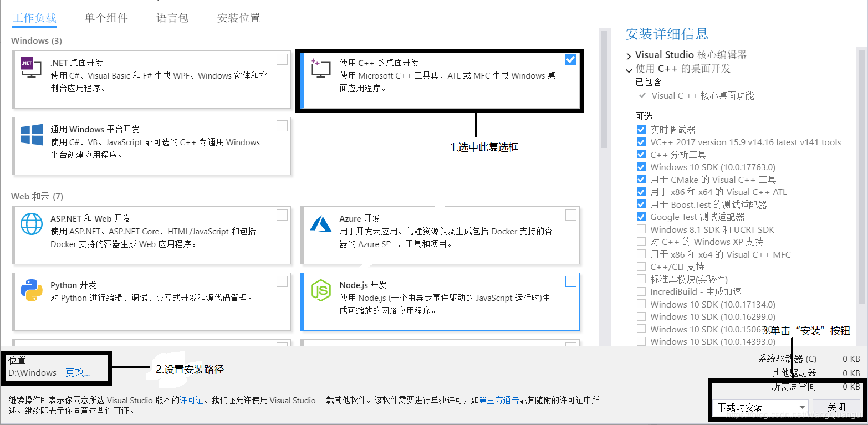The image size is (868, 425).
Task: Click the 可选 components label
Action: tap(644, 116)
